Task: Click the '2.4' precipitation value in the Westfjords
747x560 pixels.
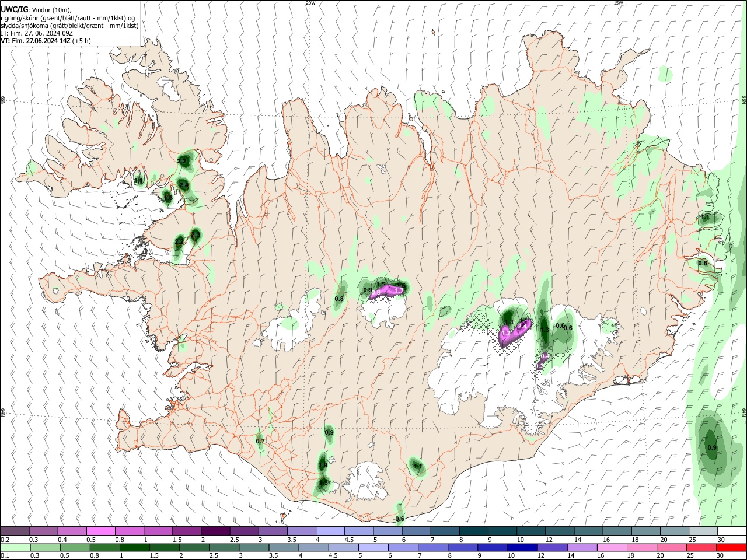Action: [x=184, y=185]
